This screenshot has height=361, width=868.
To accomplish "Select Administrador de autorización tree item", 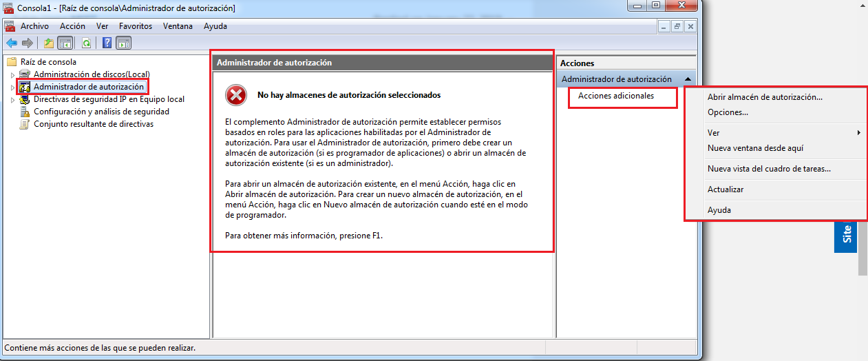I will point(89,87).
